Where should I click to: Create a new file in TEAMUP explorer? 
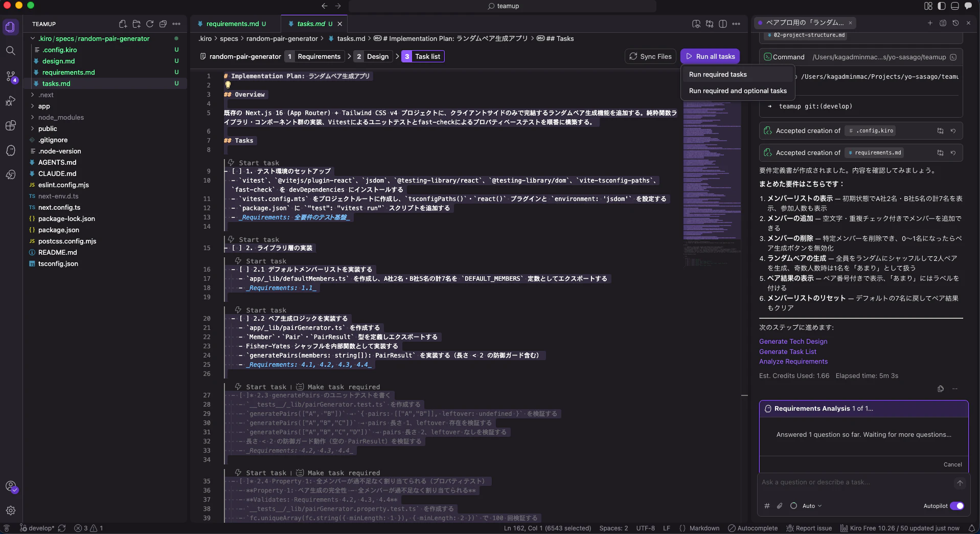tap(123, 24)
